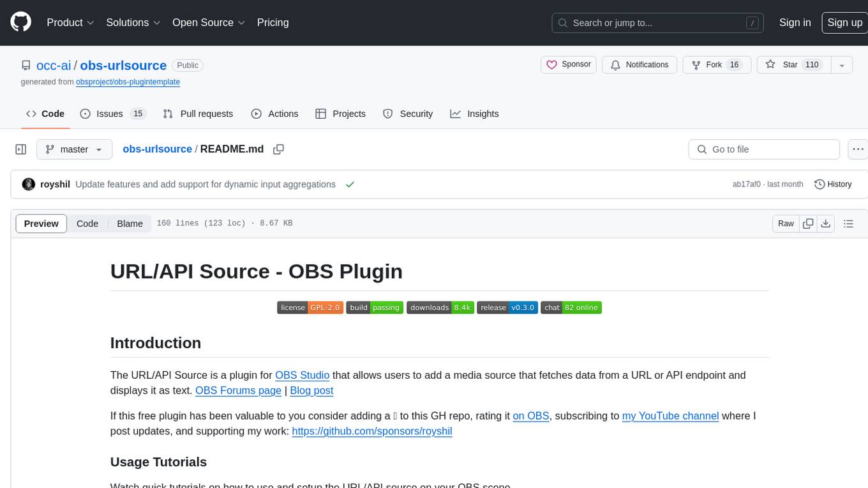Click the Sign up button
The height and width of the screenshot is (488, 868).
click(844, 22)
